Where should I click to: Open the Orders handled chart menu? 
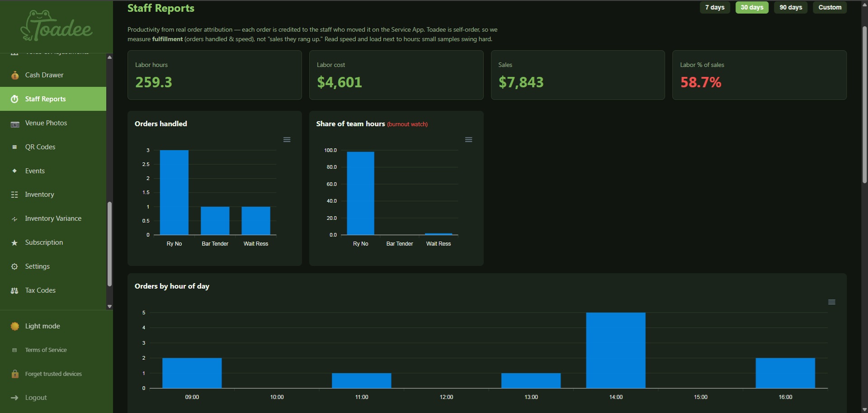287,140
